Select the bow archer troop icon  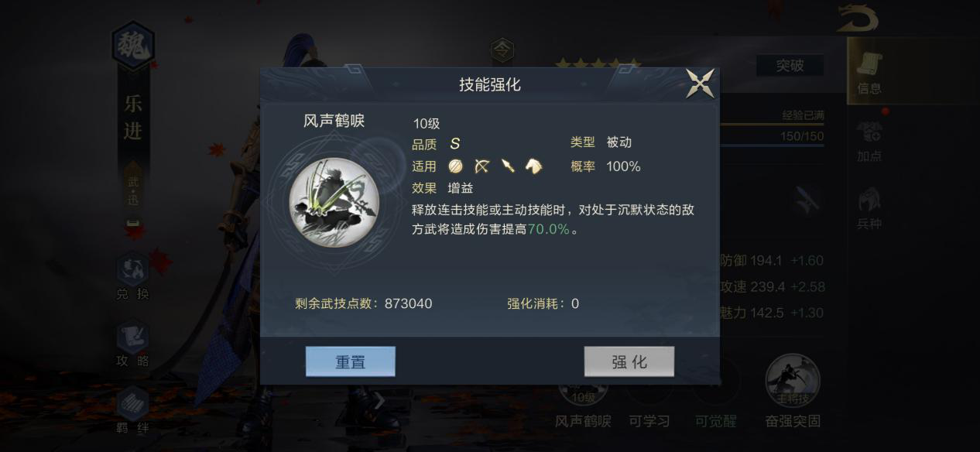482,166
